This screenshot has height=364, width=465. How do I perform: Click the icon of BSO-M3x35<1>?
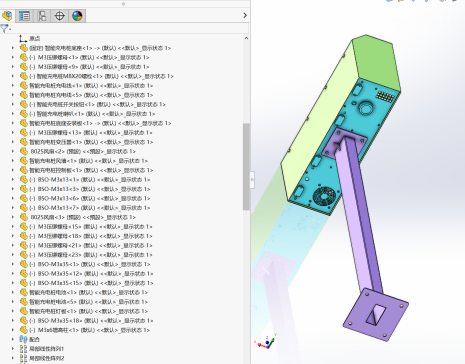coord(23,264)
